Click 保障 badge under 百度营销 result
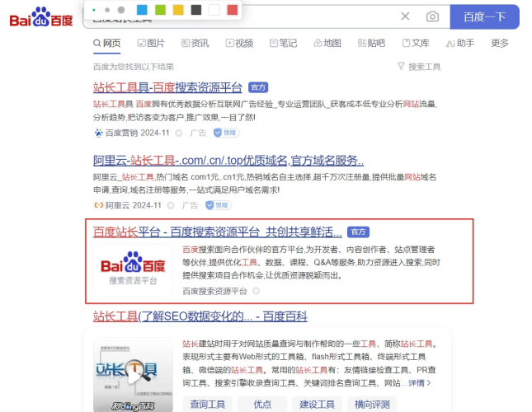532x412 pixels. [226, 133]
